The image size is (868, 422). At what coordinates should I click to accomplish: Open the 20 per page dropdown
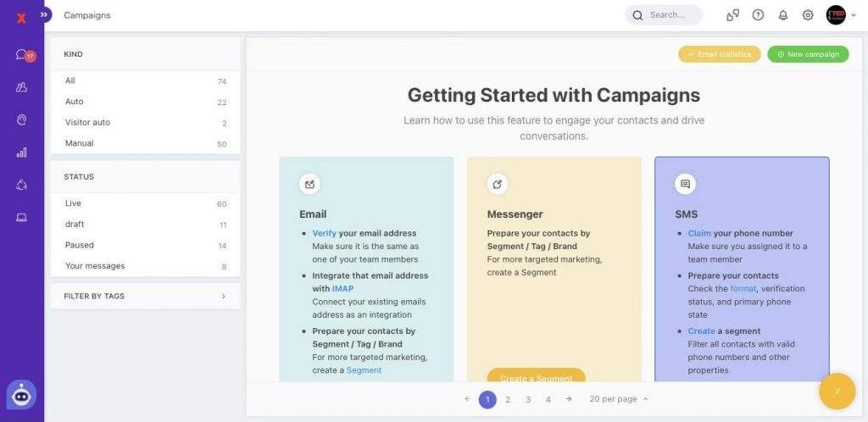point(619,399)
